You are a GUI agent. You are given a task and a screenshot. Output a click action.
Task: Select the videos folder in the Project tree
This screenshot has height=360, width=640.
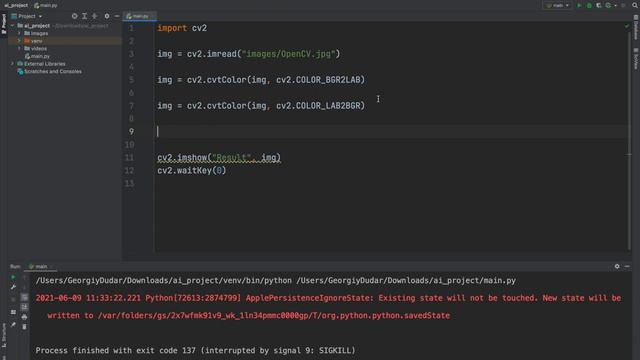tap(36, 48)
